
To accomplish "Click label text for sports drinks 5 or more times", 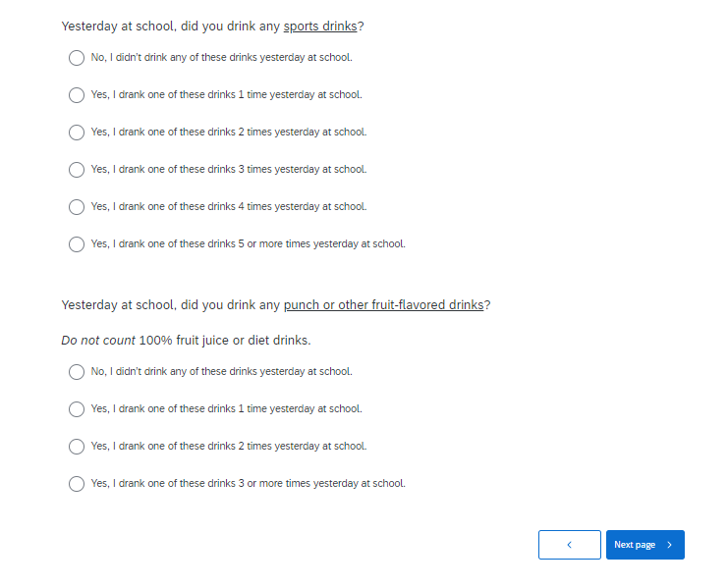I will [x=248, y=244].
